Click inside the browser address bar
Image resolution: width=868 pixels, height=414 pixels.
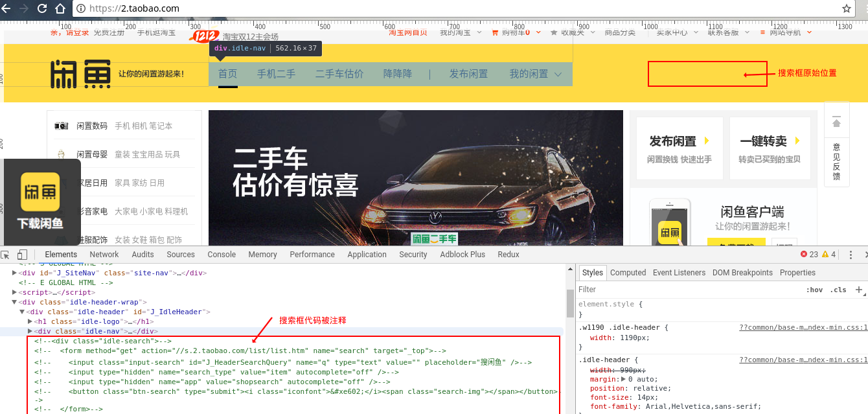259,9
